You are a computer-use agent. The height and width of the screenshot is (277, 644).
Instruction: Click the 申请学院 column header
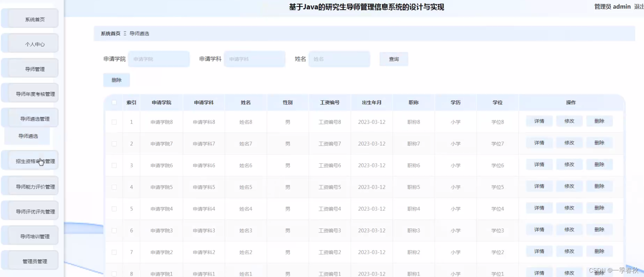pos(161,102)
